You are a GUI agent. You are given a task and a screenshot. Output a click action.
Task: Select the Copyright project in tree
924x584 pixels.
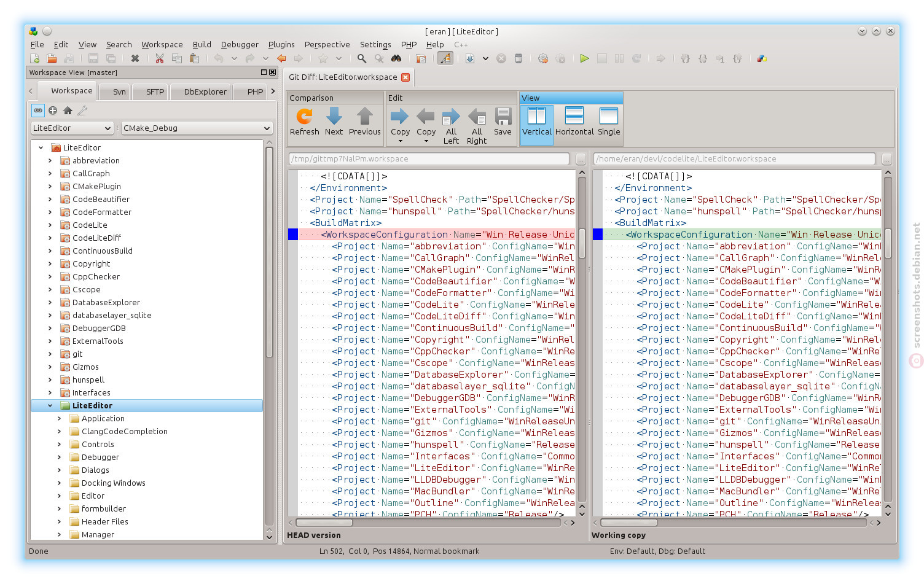click(92, 264)
